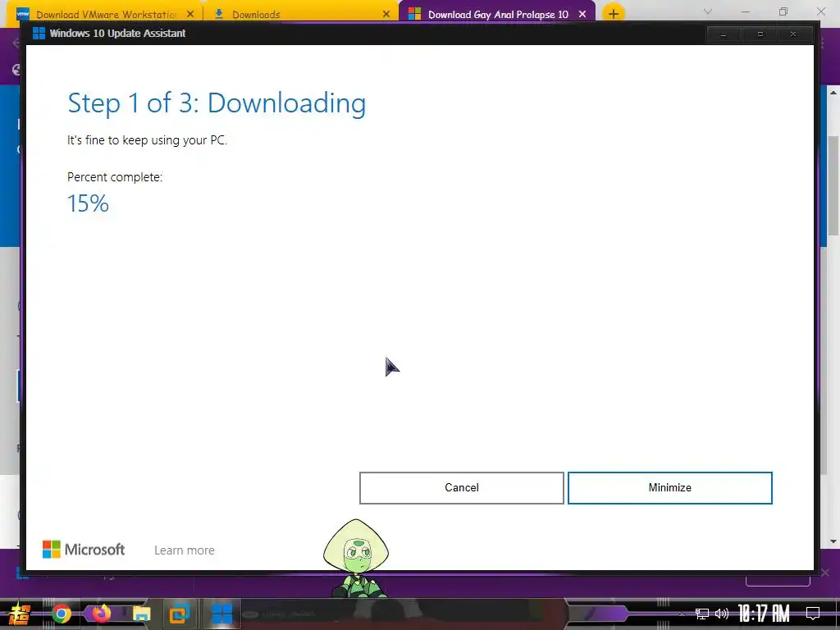Click the Windows logo in Update Assistant title bar
The height and width of the screenshot is (630, 840).
pos(39,33)
